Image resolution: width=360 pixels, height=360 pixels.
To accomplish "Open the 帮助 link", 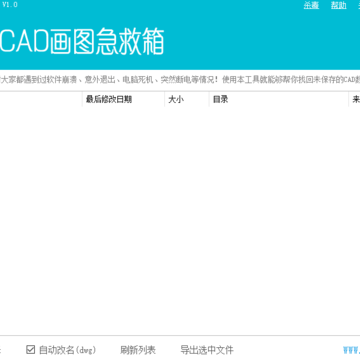I will [339, 5].
